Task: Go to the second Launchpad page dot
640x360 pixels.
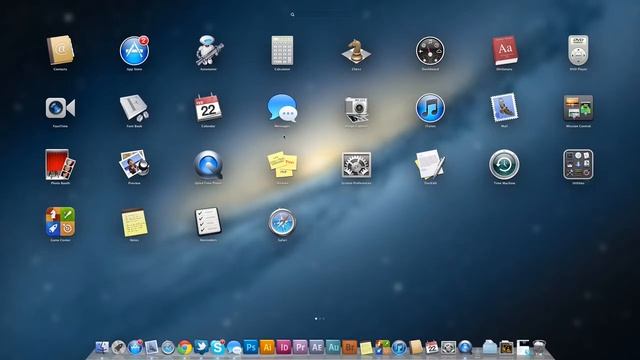Action: coord(320,318)
